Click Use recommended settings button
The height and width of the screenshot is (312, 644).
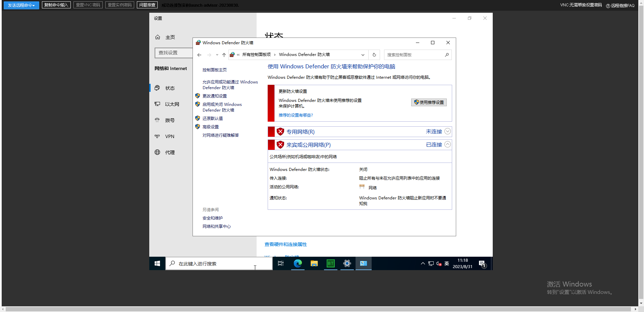point(429,103)
